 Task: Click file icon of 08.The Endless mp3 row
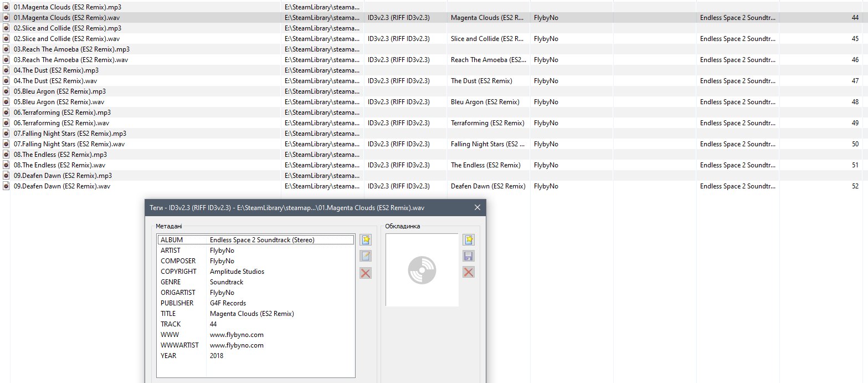[x=7, y=155]
